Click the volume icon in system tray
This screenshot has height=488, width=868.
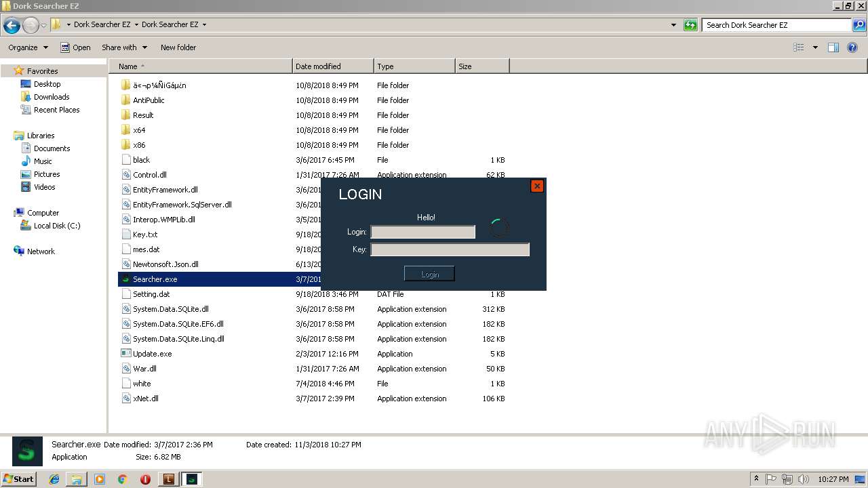point(803,479)
